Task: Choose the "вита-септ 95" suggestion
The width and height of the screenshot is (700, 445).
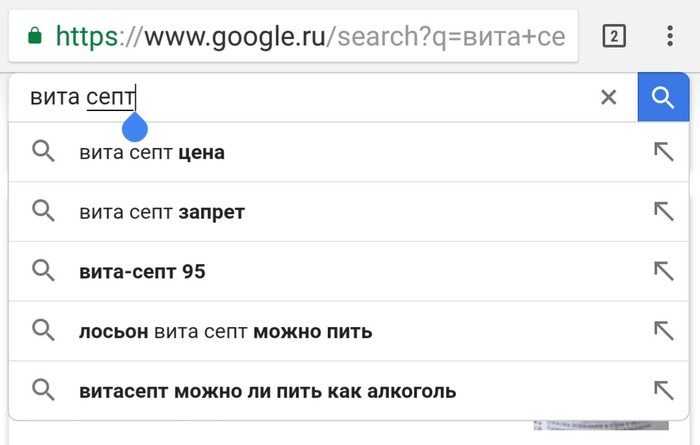Action: click(x=142, y=271)
